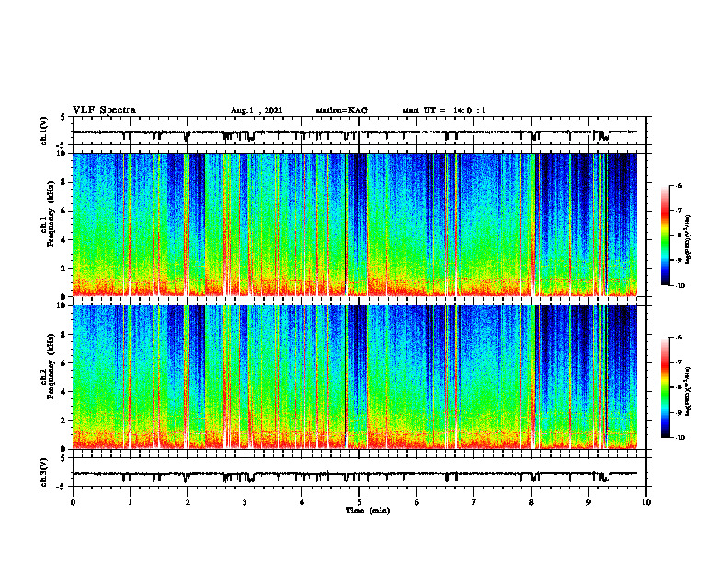728x563 pixels.
Task: Click the upper color scale bar
Action: pyautogui.click(x=665, y=236)
